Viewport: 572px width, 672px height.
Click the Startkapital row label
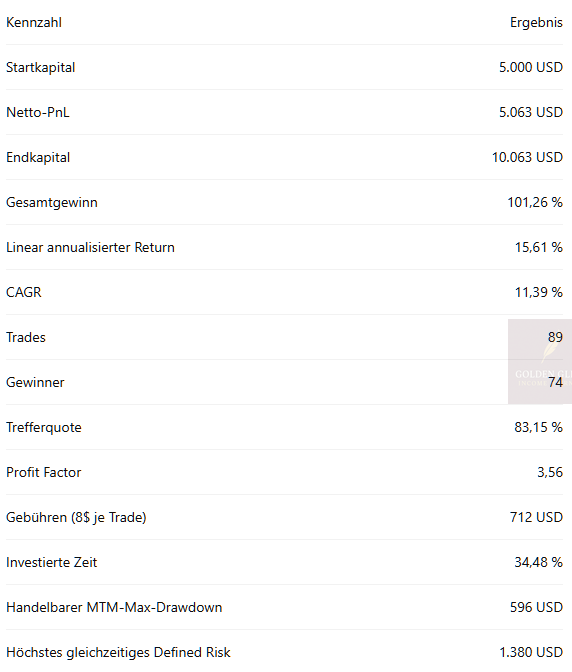point(41,68)
